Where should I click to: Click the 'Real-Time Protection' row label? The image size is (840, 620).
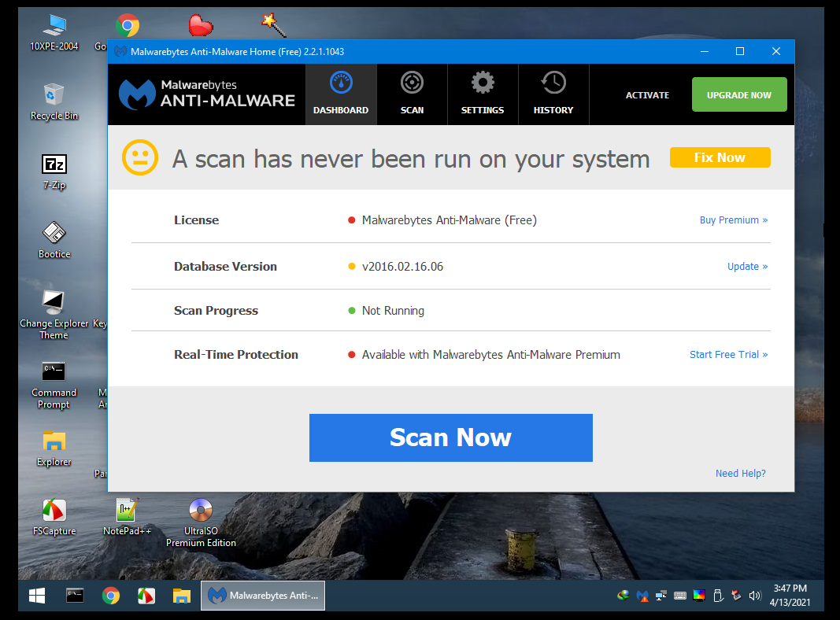click(235, 354)
